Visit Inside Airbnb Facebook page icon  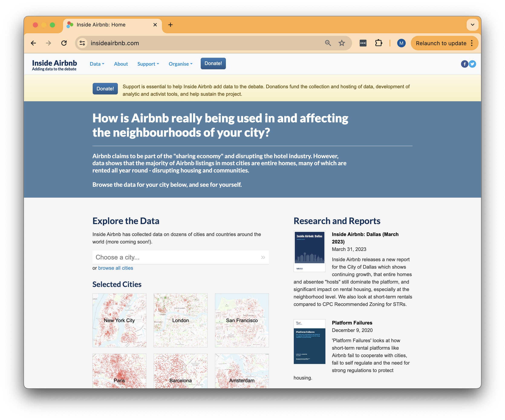click(464, 64)
